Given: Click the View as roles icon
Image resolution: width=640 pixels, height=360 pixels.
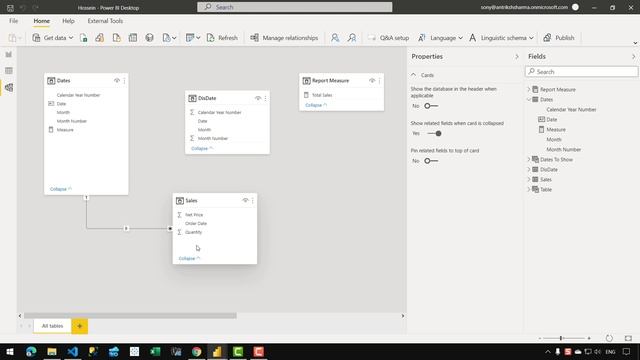Looking at the screenshot, I should (352, 38).
